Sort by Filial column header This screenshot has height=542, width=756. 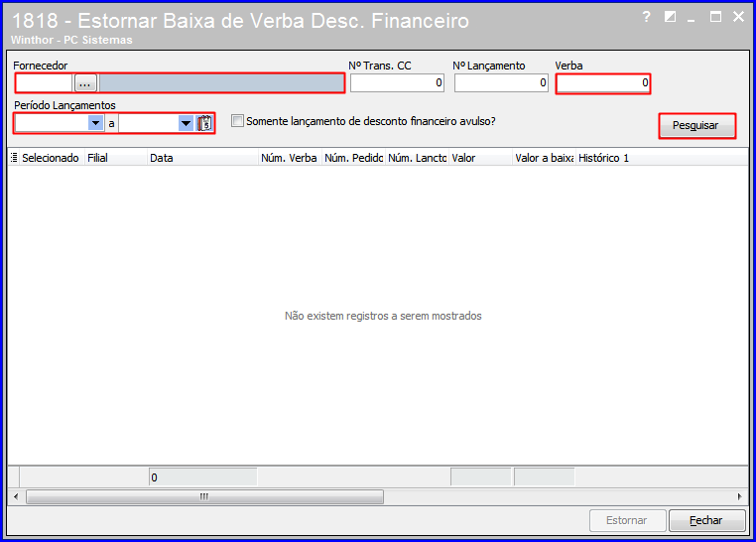click(x=116, y=158)
